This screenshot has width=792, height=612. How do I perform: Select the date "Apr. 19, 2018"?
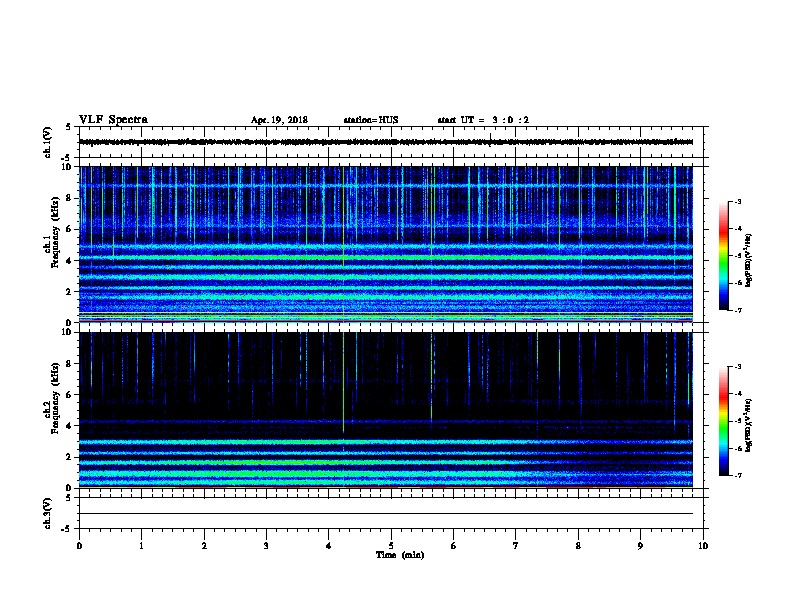coord(279,120)
